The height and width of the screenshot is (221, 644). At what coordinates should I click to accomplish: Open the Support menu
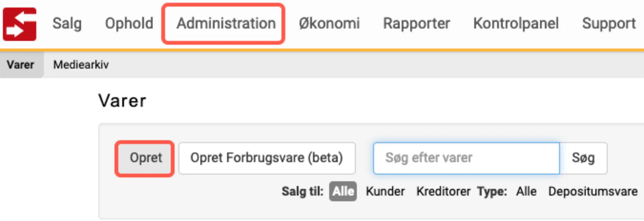[609, 24]
